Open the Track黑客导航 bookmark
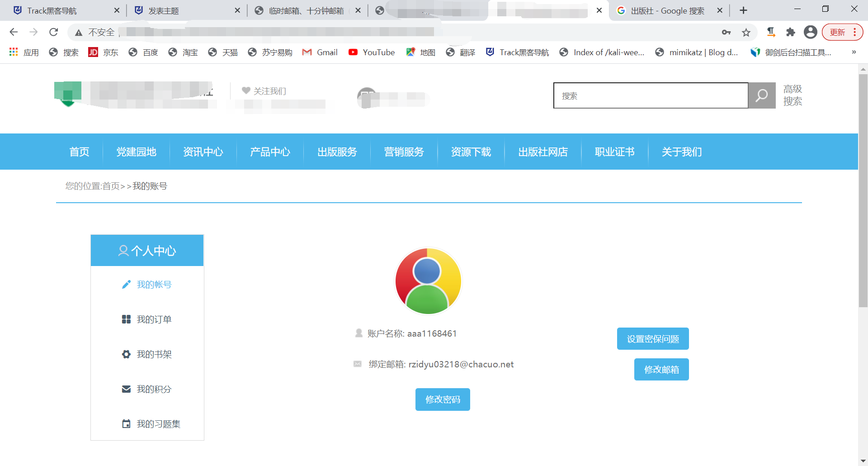 517,52
